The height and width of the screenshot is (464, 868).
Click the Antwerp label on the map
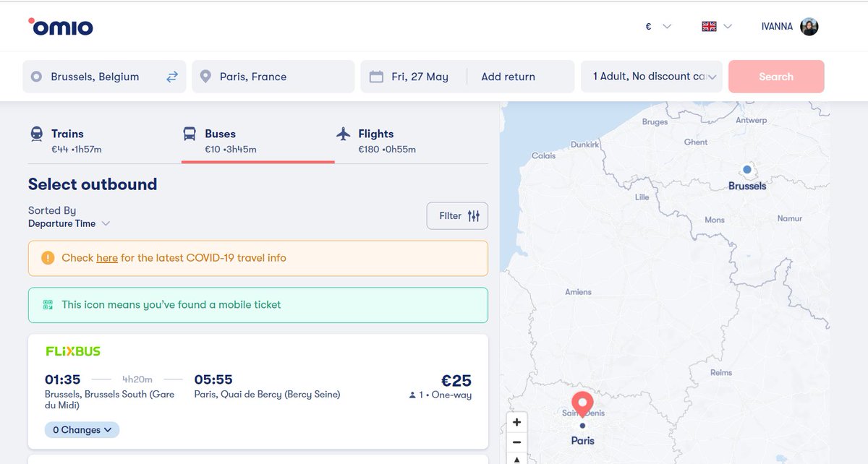751,121
